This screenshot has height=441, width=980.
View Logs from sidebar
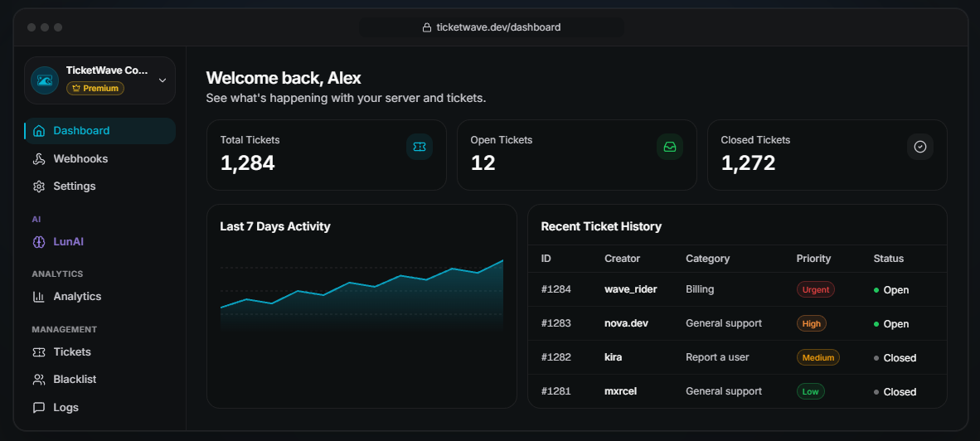pyautogui.click(x=100, y=407)
